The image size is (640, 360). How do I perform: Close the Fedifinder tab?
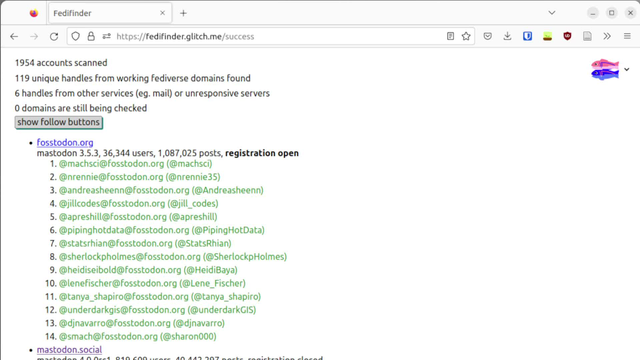tap(162, 13)
